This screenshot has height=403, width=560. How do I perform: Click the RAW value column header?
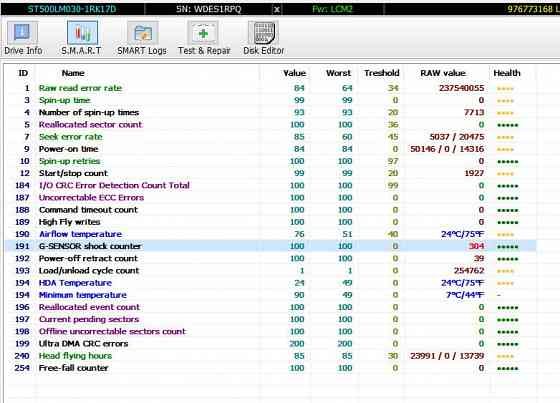[443, 73]
